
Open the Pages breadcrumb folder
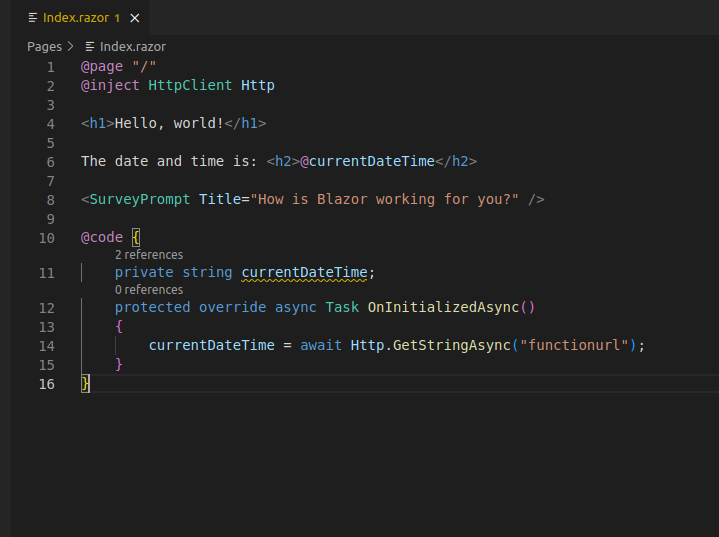click(44, 46)
